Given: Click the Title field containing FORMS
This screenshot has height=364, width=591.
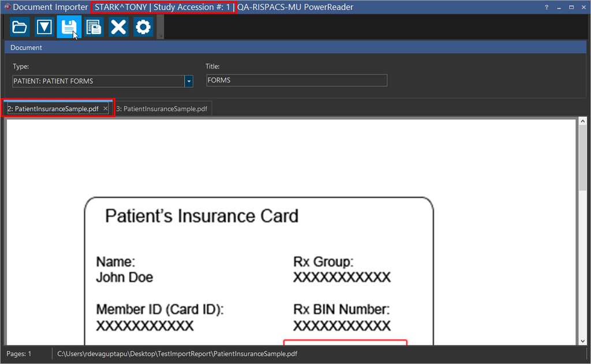Looking at the screenshot, I should click(x=297, y=81).
